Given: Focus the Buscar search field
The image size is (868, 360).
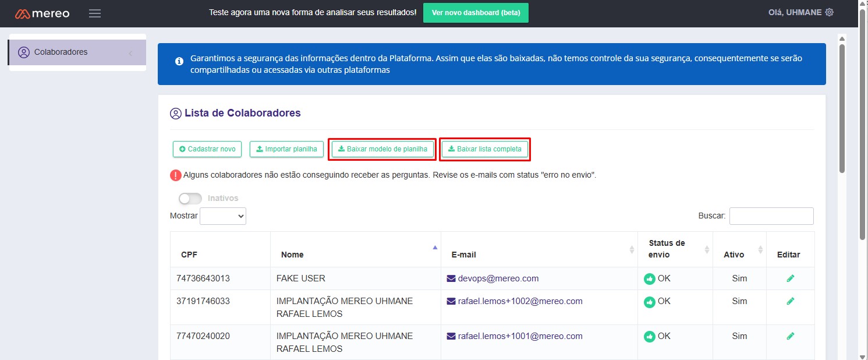Looking at the screenshot, I should tap(771, 216).
